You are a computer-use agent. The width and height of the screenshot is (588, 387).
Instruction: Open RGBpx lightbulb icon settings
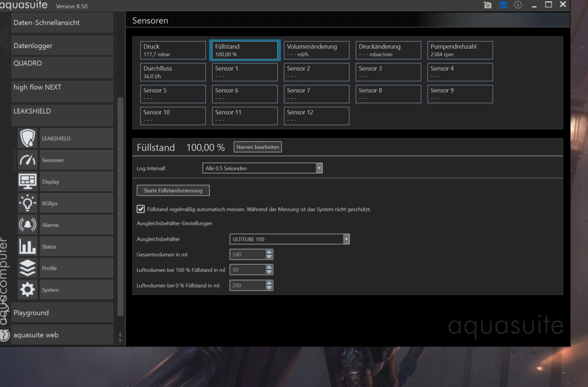pos(27,203)
